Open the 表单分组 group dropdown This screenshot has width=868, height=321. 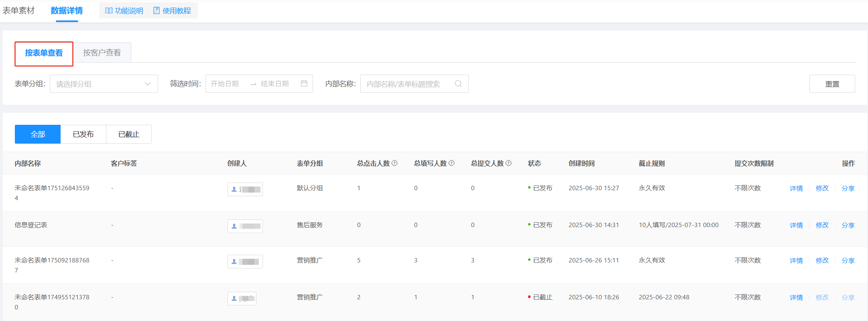pyautogui.click(x=104, y=84)
